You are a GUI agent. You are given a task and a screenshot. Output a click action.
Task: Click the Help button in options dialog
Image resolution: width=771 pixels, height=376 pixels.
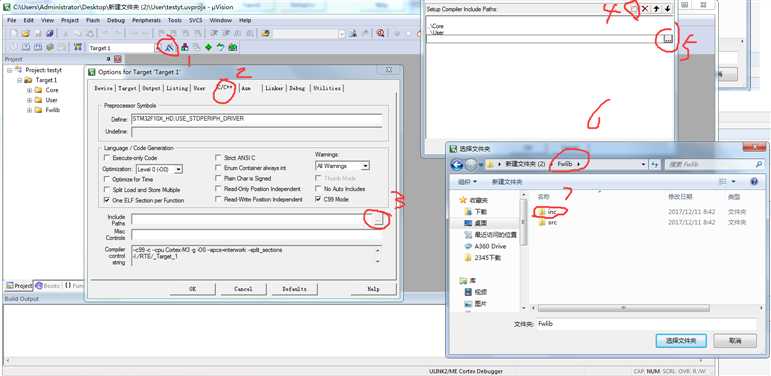(373, 289)
